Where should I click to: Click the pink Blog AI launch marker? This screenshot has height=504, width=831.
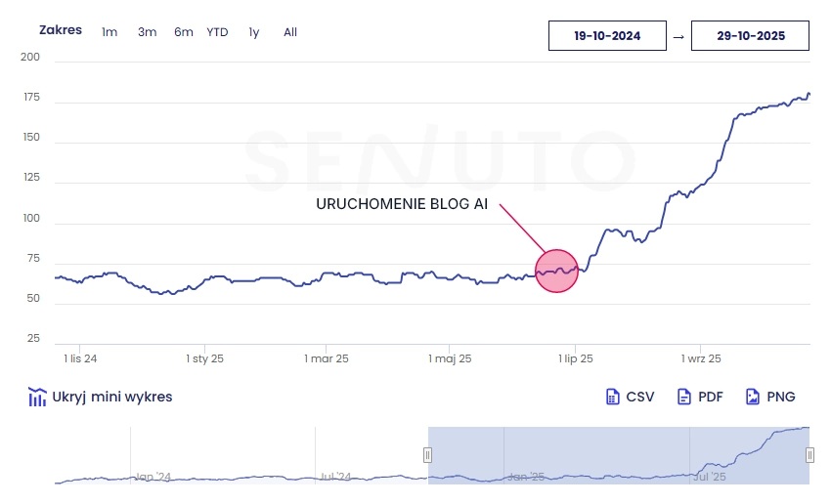[557, 271]
